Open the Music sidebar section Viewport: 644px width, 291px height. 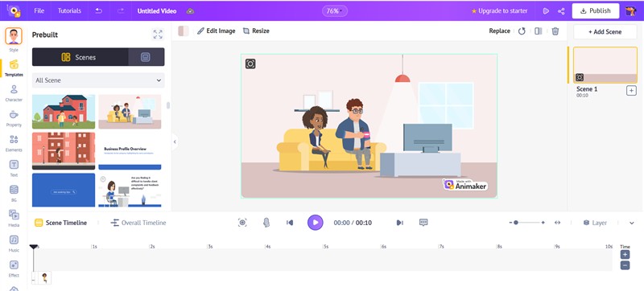pos(14,243)
